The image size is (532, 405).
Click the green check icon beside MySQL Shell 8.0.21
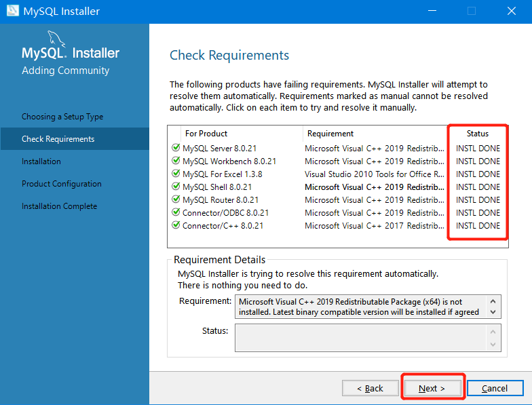coord(176,187)
